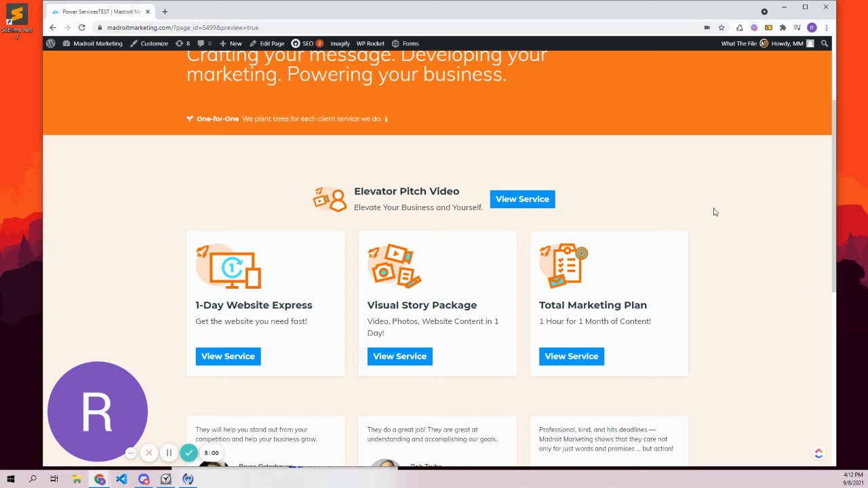Click the 1-Day Website Express illustration
The image size is (868, 488).
tap(229, 266)
